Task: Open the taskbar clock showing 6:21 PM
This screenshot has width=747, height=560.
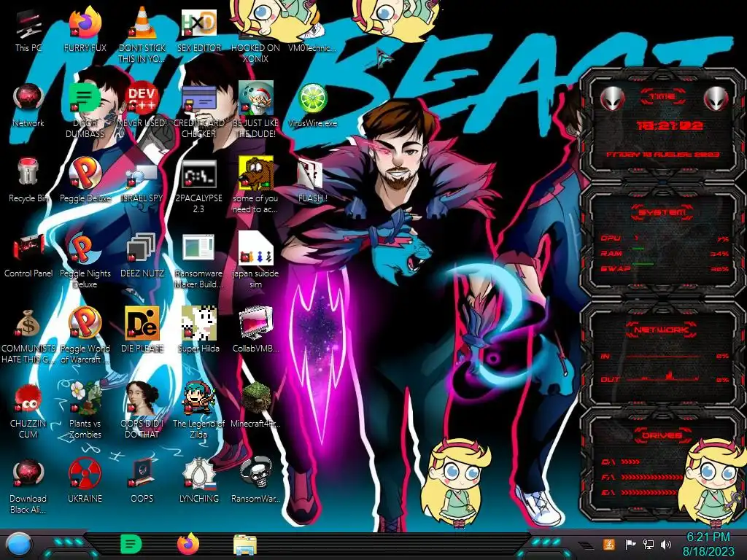Action: (708, 544)
